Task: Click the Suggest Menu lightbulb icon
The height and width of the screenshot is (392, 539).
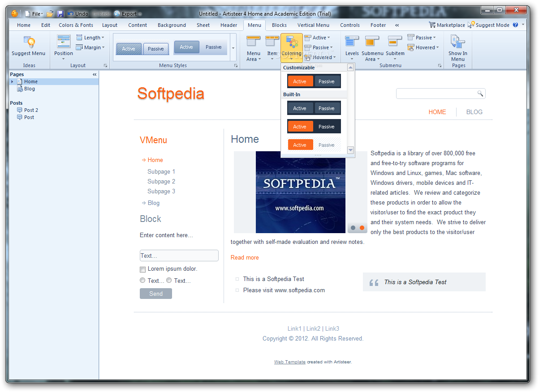Action: pos(29,45)
